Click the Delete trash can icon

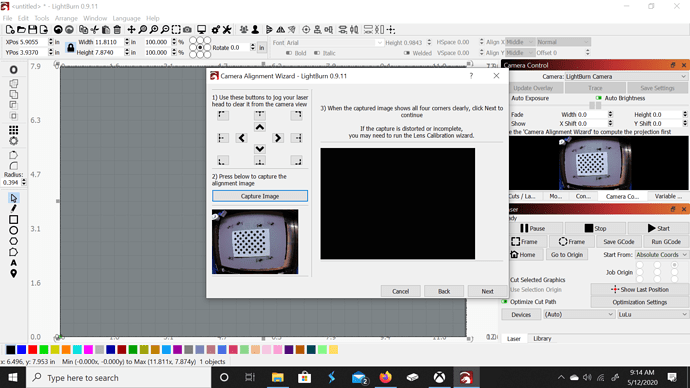click(117, 29)
